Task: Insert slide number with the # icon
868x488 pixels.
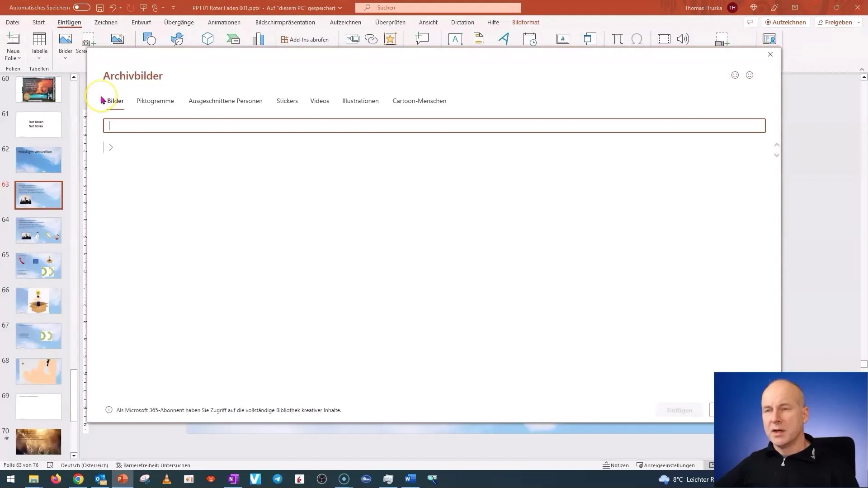Action: coord(562,39)
